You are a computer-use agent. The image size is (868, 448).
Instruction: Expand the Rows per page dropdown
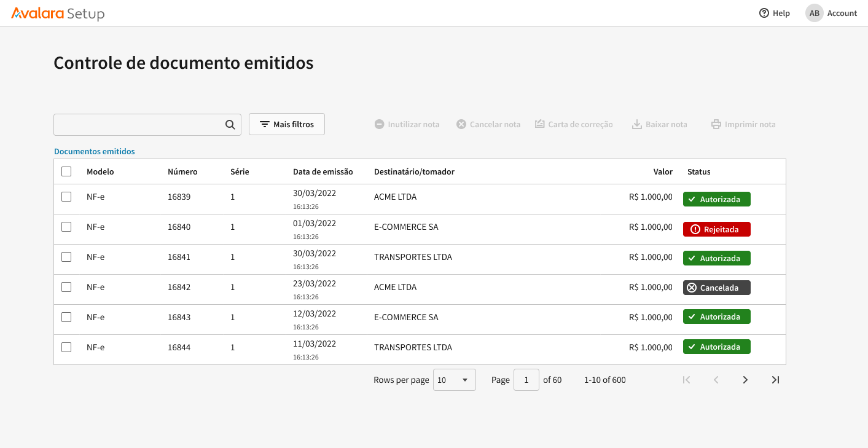[454, 380]
